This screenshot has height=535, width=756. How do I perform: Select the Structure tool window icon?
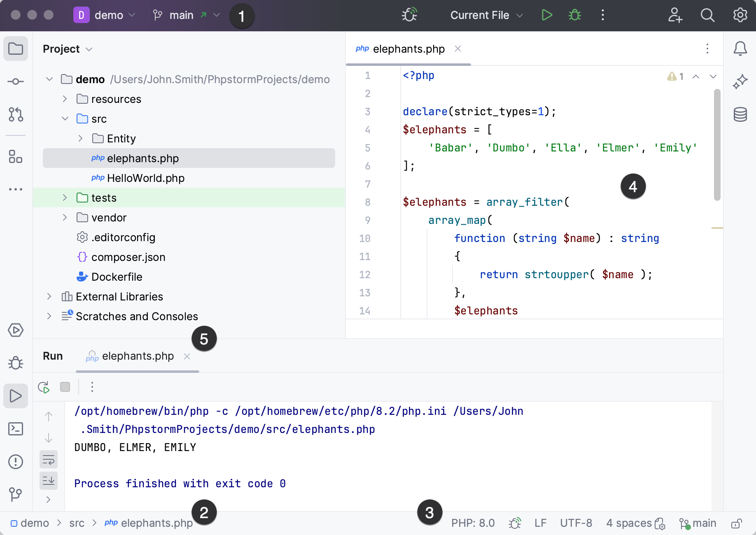pos(16,157)
